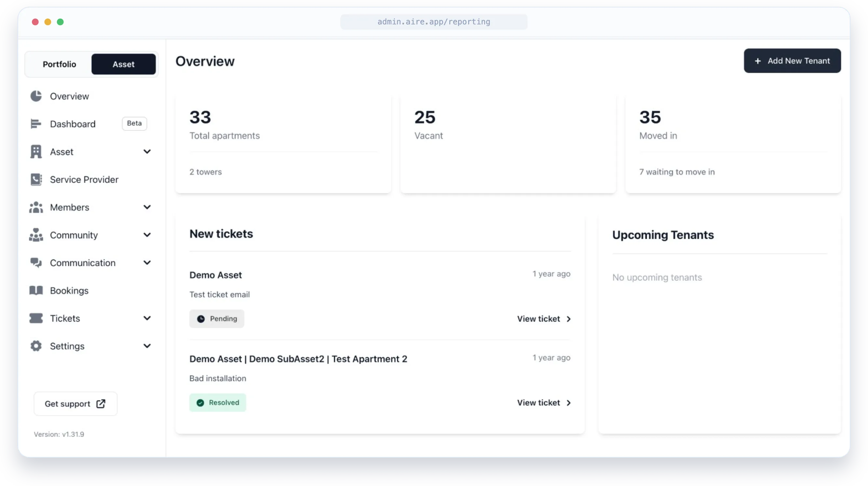Click the Upcoming Tenants heading

point(663,235)
